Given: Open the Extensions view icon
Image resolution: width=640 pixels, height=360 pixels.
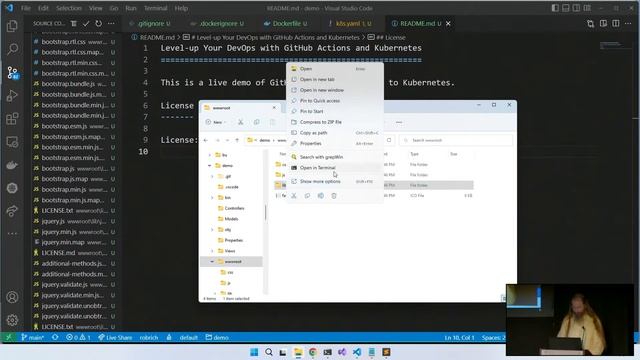Looking at the screenshot, I should [12, 119].
